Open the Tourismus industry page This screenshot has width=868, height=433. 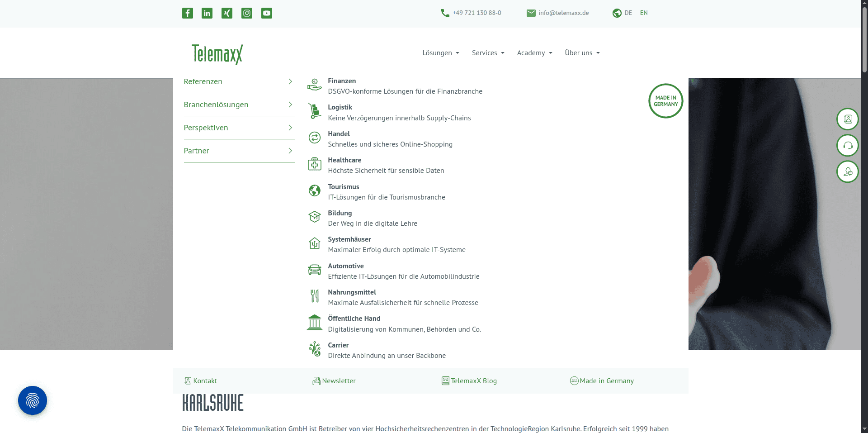coord(344,187)
